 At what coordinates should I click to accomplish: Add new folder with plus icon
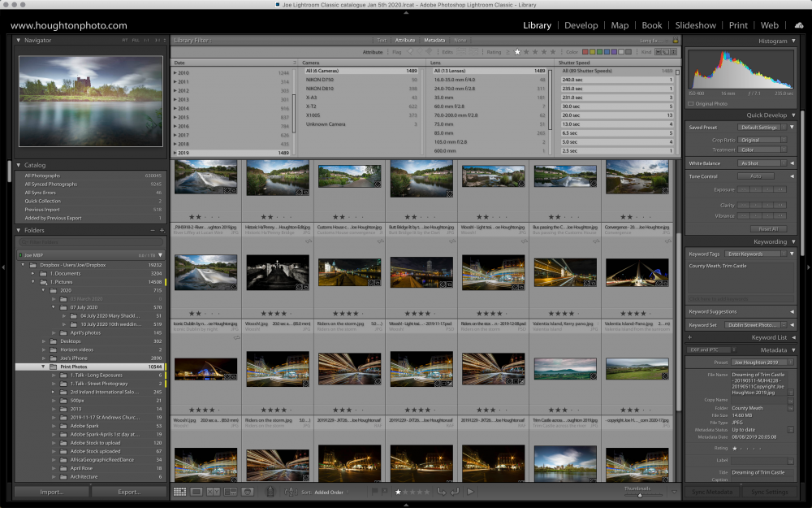click(162, 230)
